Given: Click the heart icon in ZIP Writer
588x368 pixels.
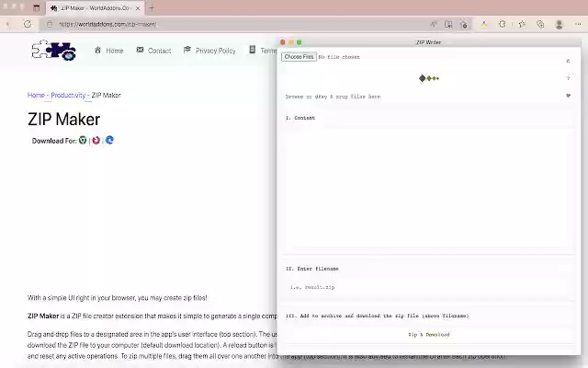Looking at the screenshot, I should (x=568, y=96).
